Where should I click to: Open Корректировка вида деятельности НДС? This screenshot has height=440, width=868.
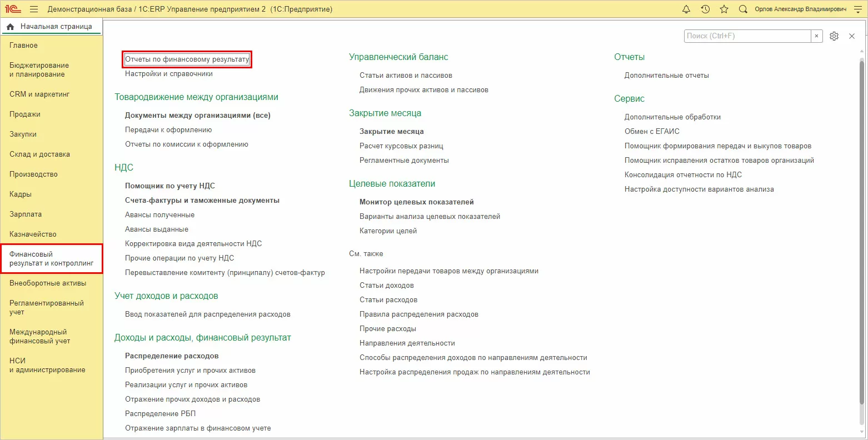click(x=193, y=244)
